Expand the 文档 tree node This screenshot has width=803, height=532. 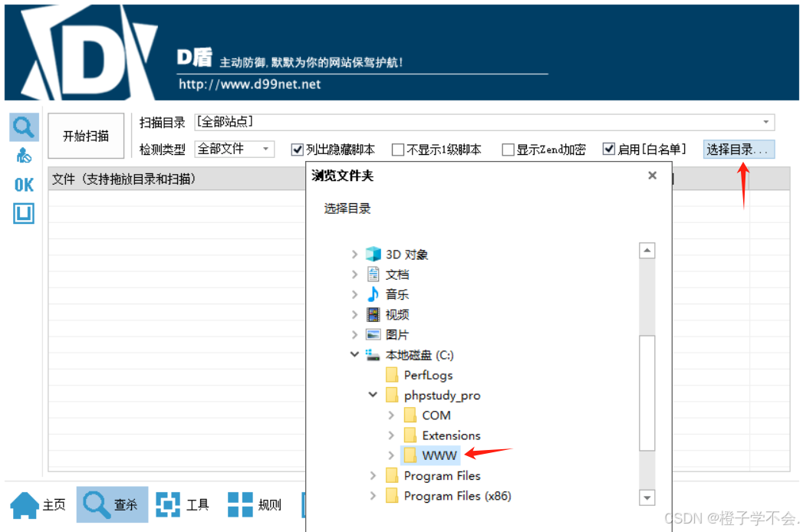click(355, 274)
